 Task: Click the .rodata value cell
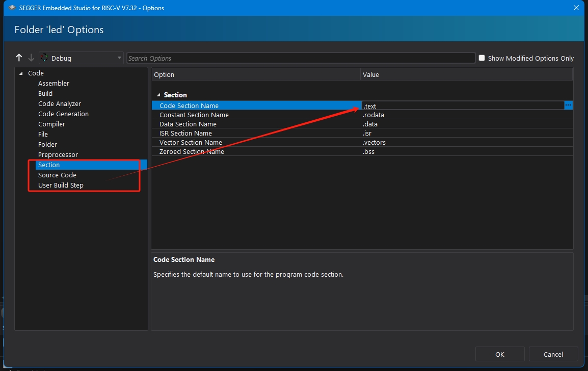[x=467, y=115]
